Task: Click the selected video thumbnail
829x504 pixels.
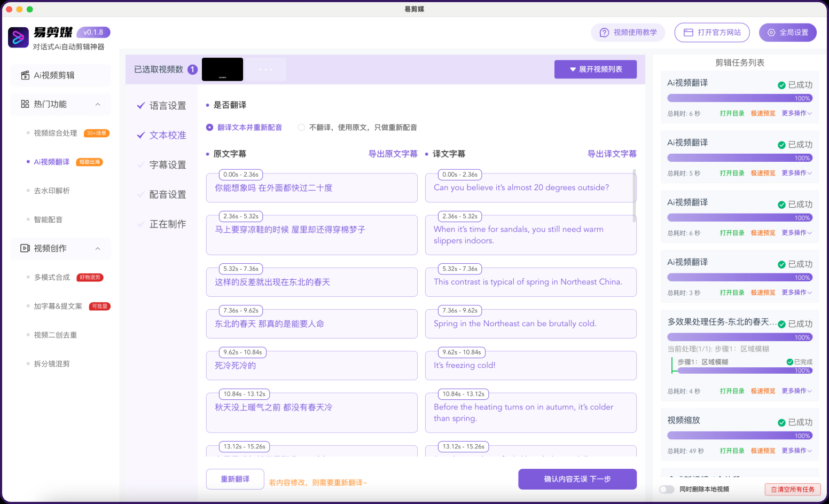Action: pos(222,69)
